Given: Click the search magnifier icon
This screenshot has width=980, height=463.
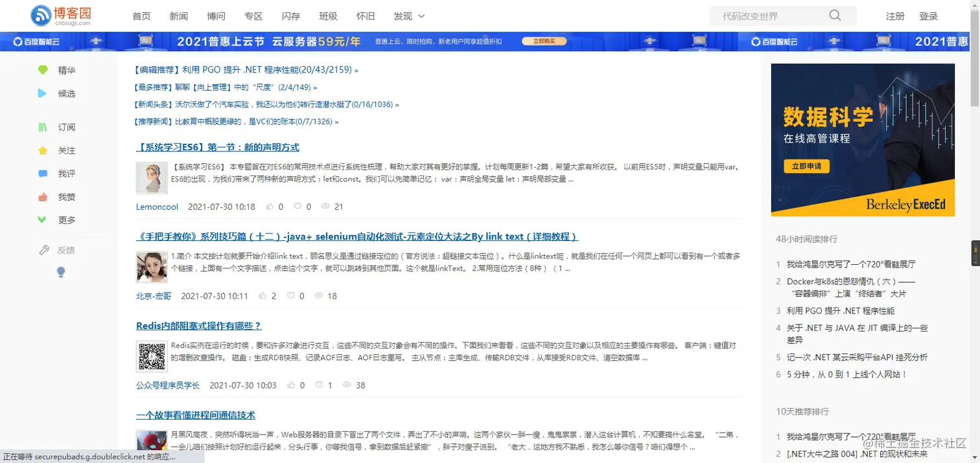Looking at the screenshot, I should point(835,16).
